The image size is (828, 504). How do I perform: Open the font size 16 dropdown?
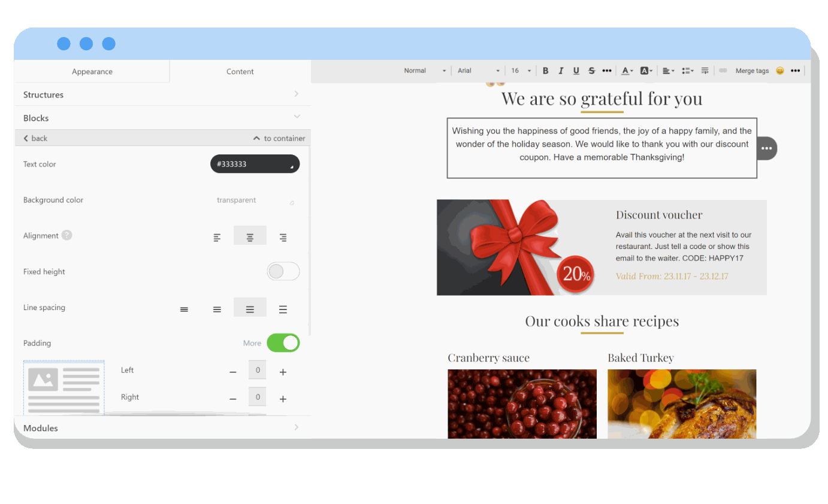tap(521, 71)
